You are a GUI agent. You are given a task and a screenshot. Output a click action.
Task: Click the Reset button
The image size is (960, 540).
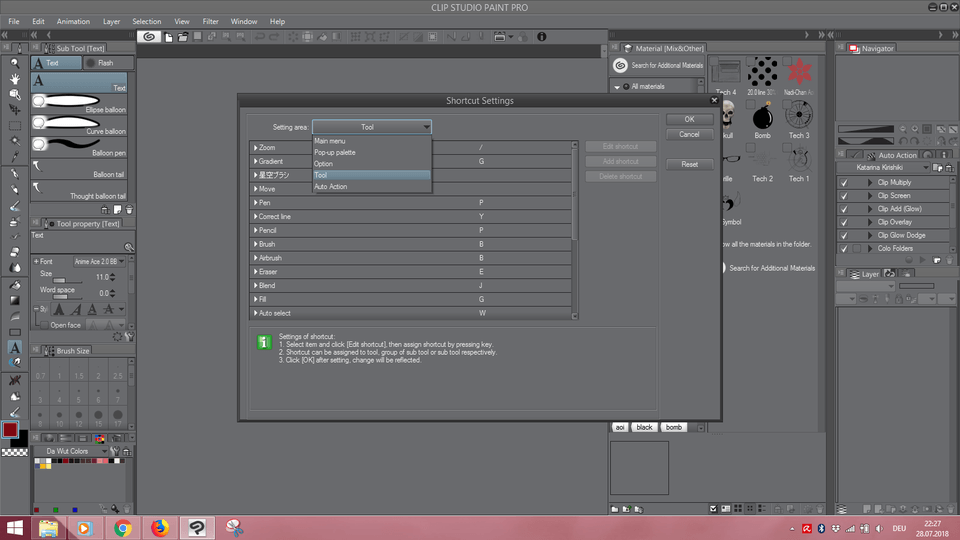(x=689, y=164)
